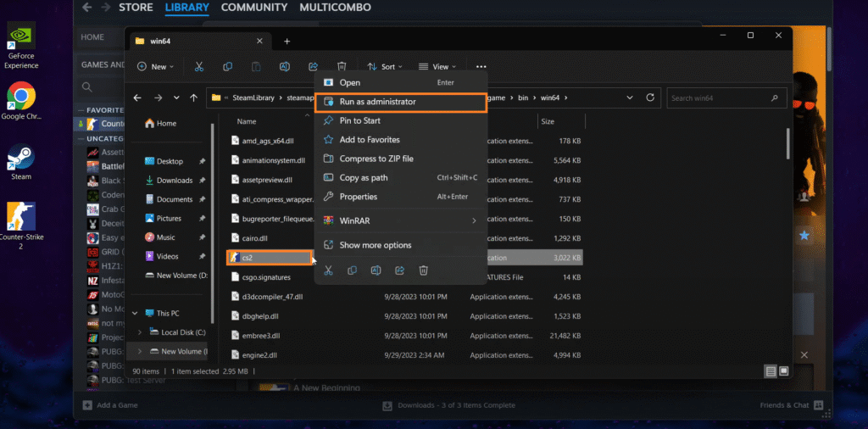Image resolution: width=868 pixels, height=429 pixels.
Task: Open the View dropdown
Action: click(x=437, y=66)
